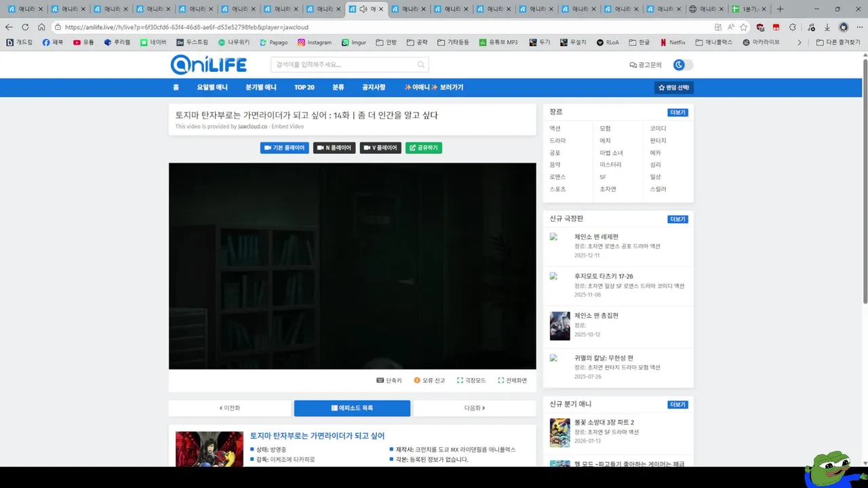Image resolution: width=868 pixels, height=488 pixels.
Task: Select the 기본 플레이어 button
Action: (x=284, y=148)
